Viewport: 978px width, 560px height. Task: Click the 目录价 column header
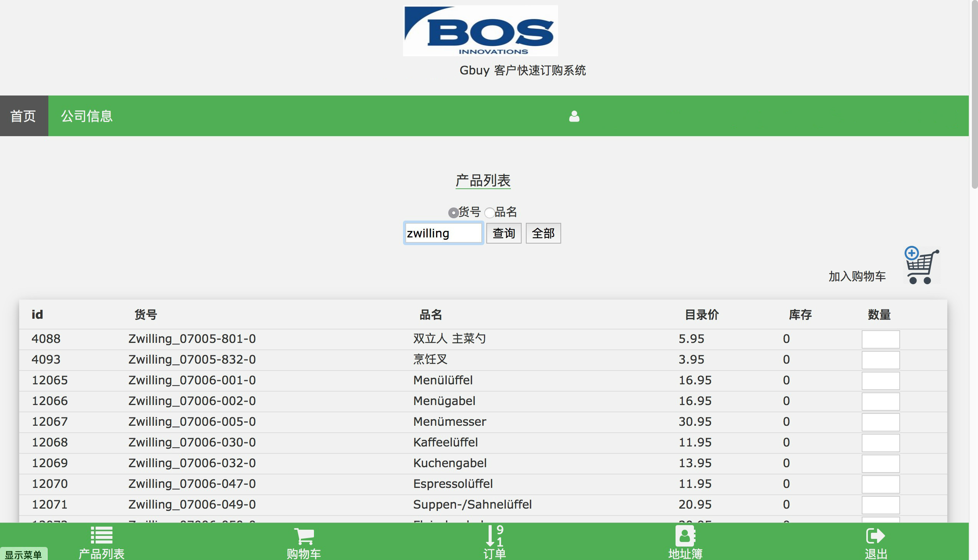pos(702,315)
